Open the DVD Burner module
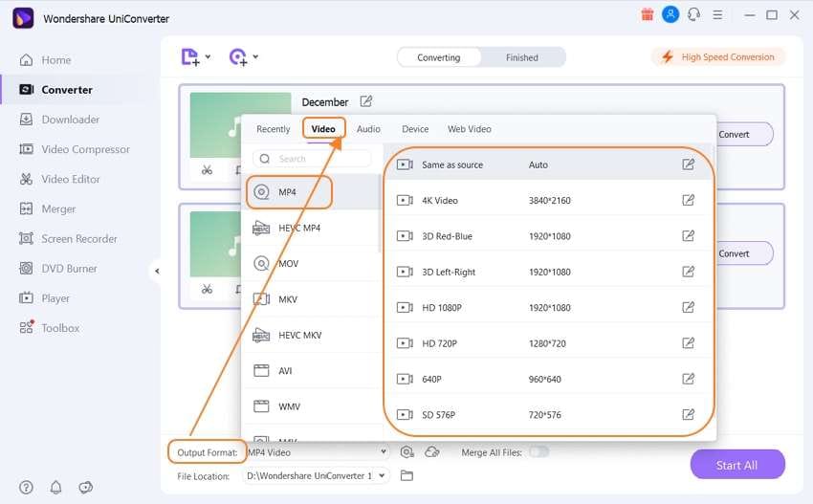 (x=58, y=269)
